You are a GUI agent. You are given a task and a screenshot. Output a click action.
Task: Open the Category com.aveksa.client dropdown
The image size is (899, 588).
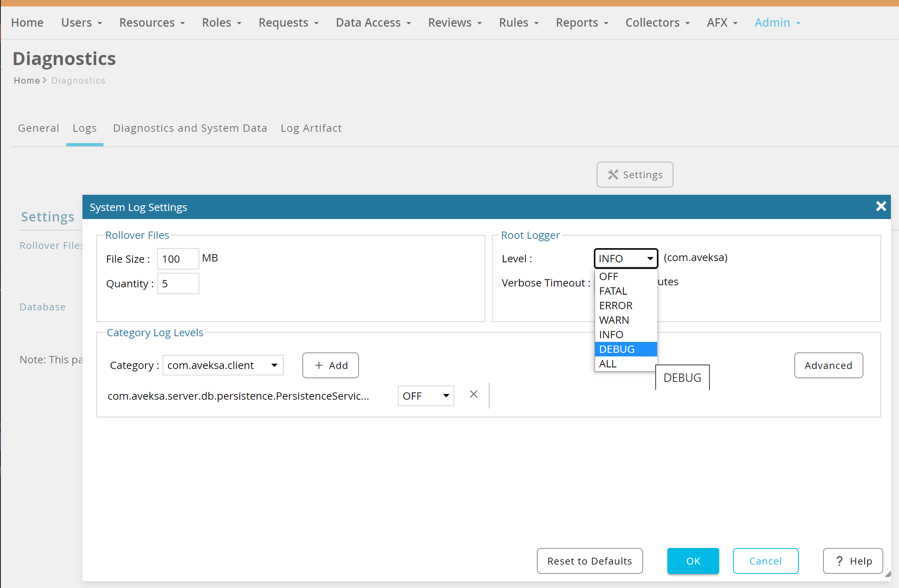[x=223, y=365]
